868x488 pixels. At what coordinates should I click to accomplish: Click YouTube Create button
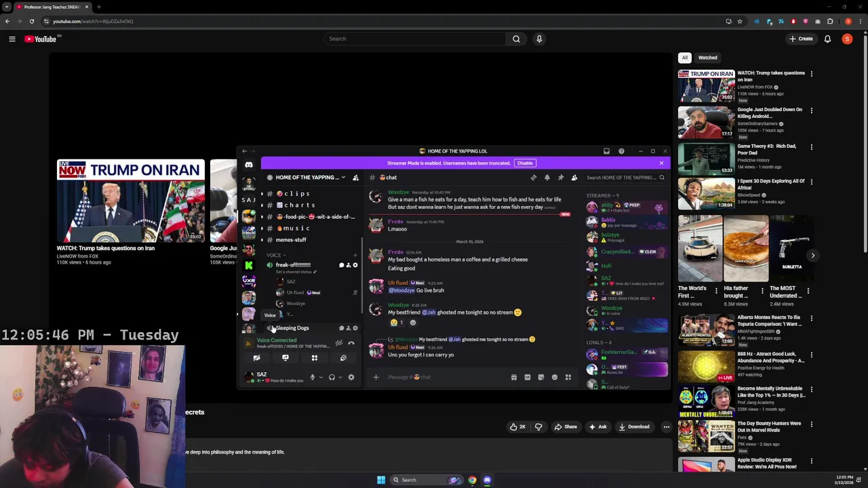pos(801,39)
